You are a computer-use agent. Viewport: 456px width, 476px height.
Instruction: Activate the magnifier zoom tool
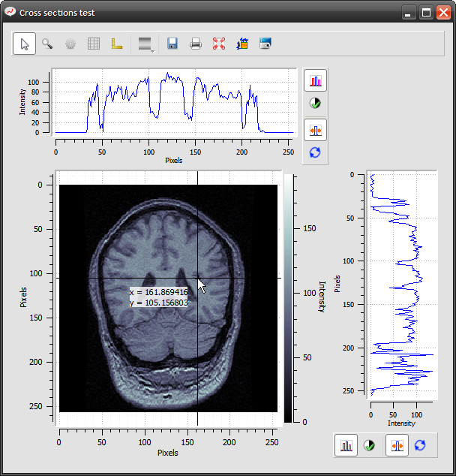click(x=47, y=44)
